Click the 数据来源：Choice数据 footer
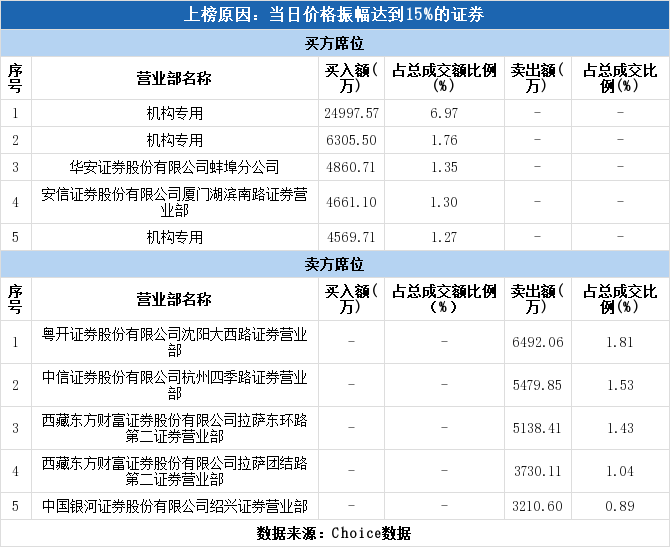Image resolution: width=670 pixels, height=547 pixels. tap(334, 533)
